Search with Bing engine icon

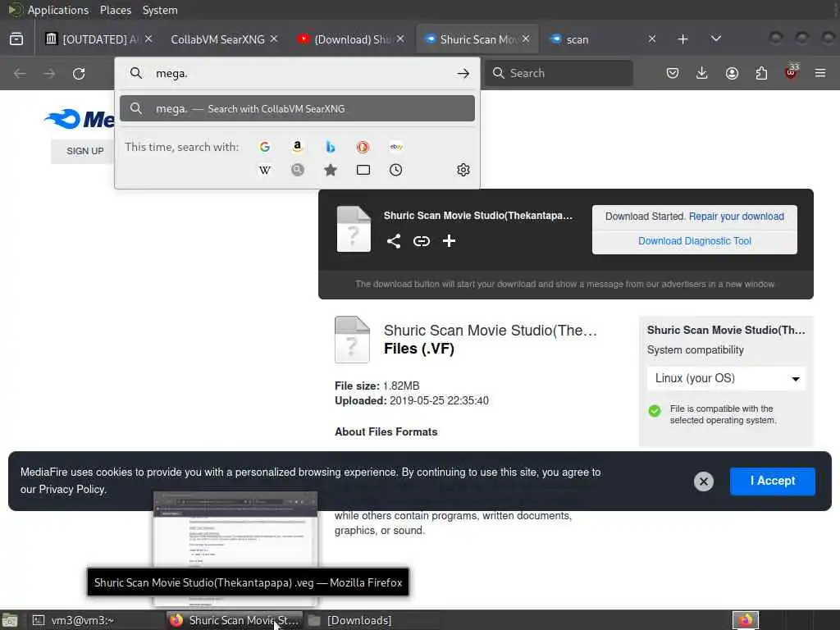(331, 147)
